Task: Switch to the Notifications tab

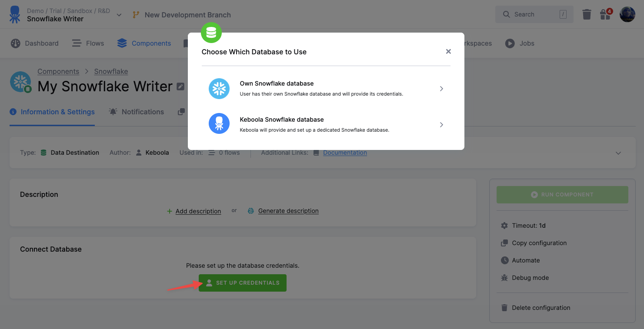Action: point(136,112)
